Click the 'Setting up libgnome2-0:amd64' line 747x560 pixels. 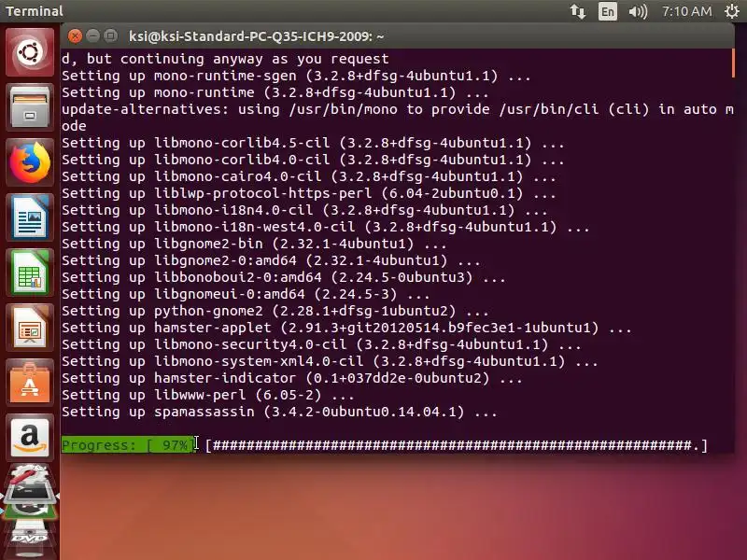coord(271,261)
